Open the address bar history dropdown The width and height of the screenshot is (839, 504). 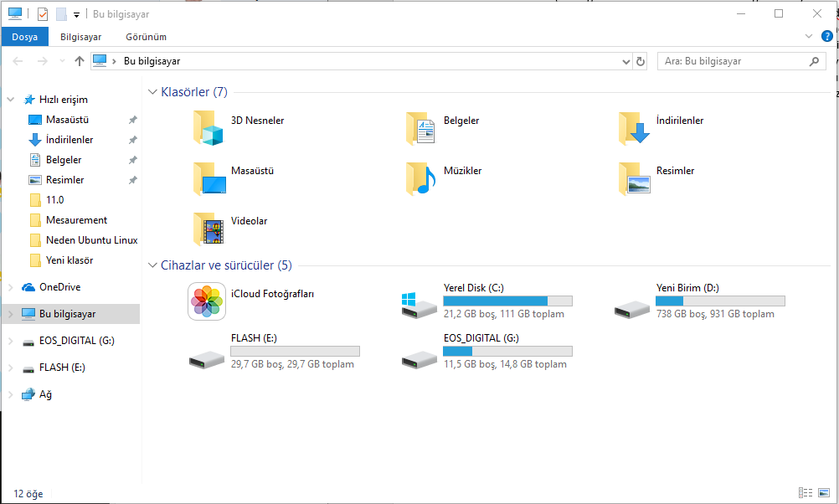[x=626, y=61]
